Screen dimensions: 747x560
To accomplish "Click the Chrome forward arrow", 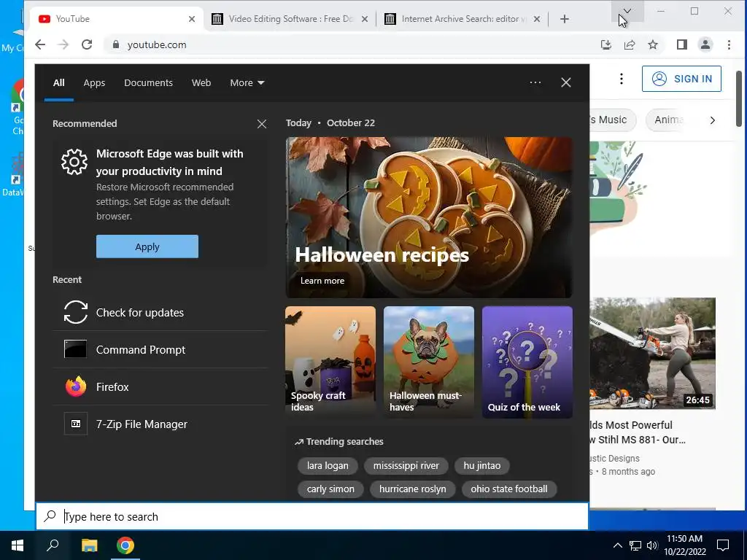I will click(63, 44).
